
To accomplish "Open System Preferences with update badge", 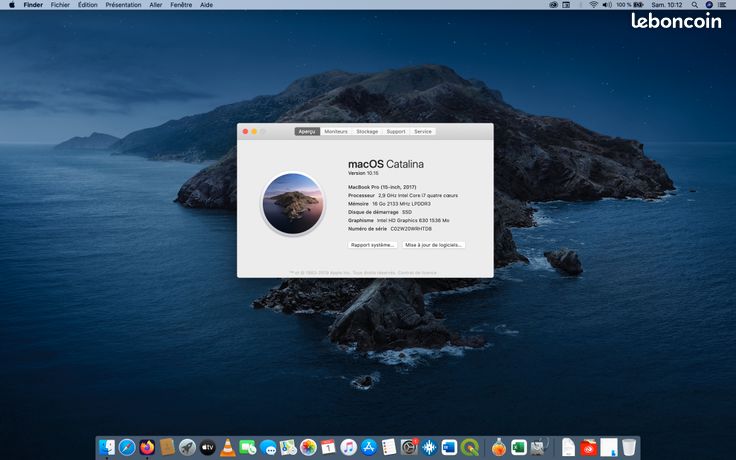I will (x=409, y=447).
